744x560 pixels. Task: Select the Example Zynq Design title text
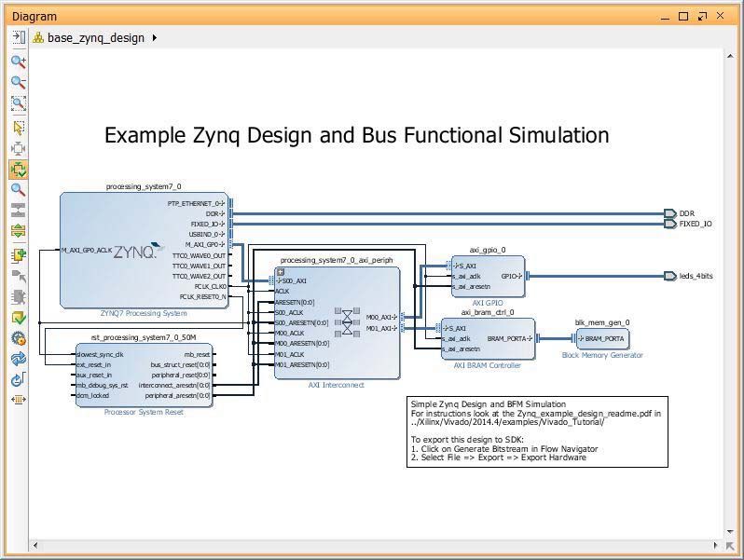pyautogui.click(x=357, y=135)
